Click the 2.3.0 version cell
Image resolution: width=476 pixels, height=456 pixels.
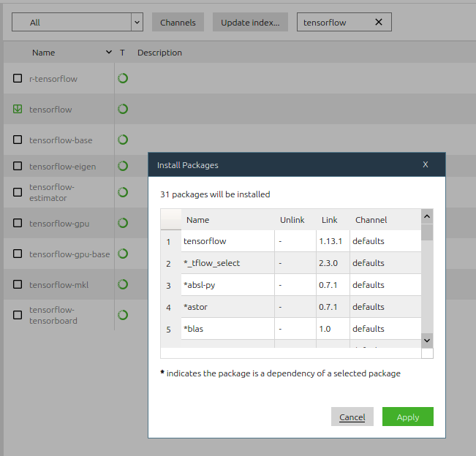click(x=333, y=263)
